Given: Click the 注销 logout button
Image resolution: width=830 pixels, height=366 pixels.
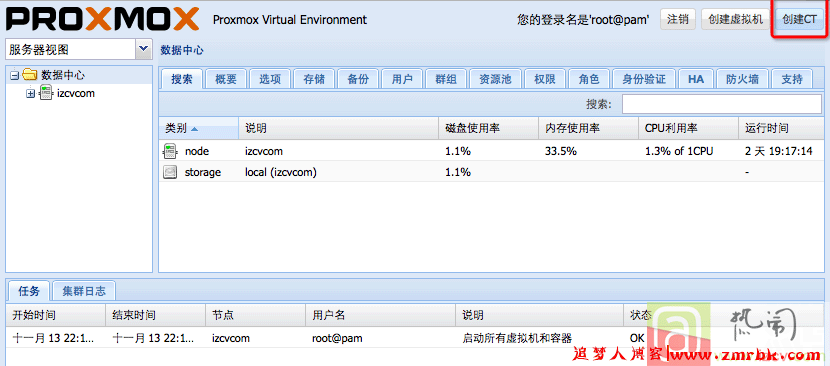Looking at the screenshot, I should click(678, 20).
